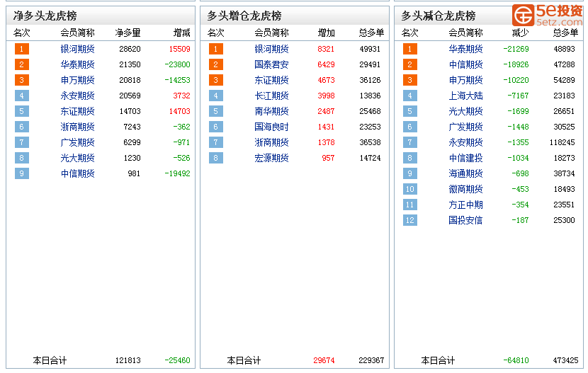Image resolution: width=588 pixels, height=373 pixels.
Task: Click total 121813 in 净多头龙虎榜
Action: coord(128,361)
